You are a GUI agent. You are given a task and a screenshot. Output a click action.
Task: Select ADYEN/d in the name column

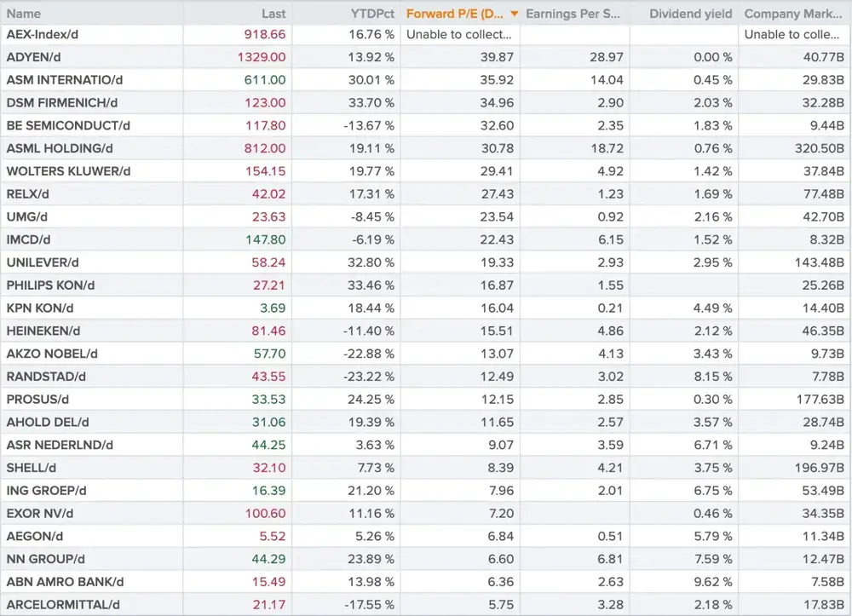point(34,57)
